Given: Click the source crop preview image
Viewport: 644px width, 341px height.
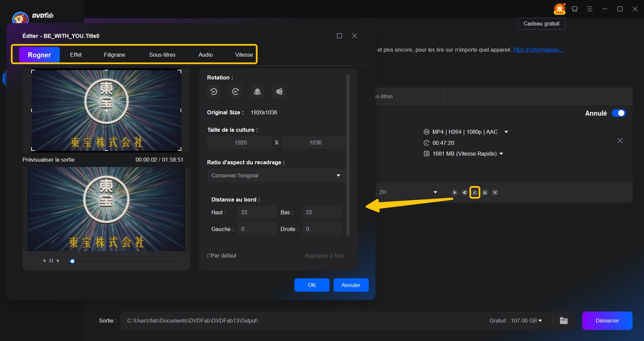Looking at the screenshot, I should pos(106,110).
